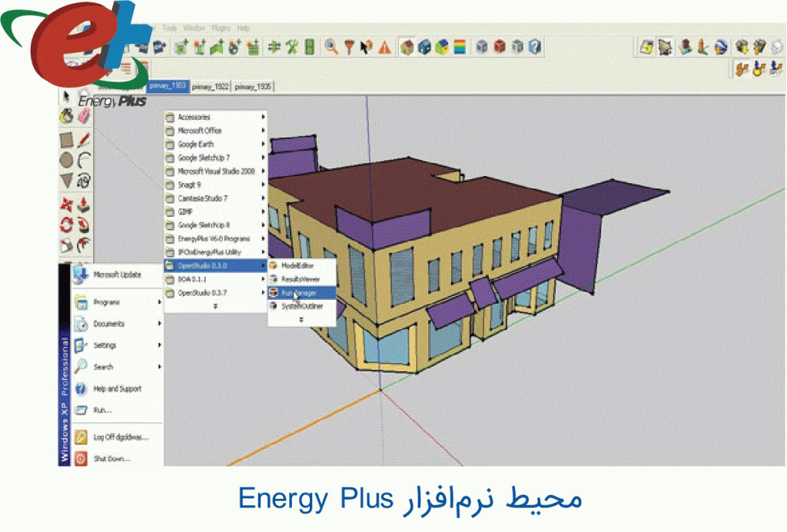Select the triangular Polygon tool
The width and height of the screenshot is (787, 532).
pos(66,180)
